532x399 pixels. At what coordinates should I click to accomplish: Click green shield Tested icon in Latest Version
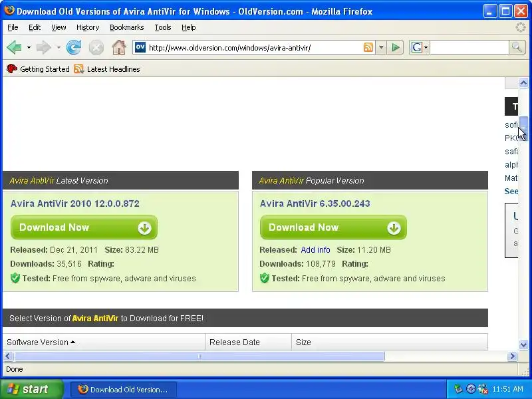(15, 278)
